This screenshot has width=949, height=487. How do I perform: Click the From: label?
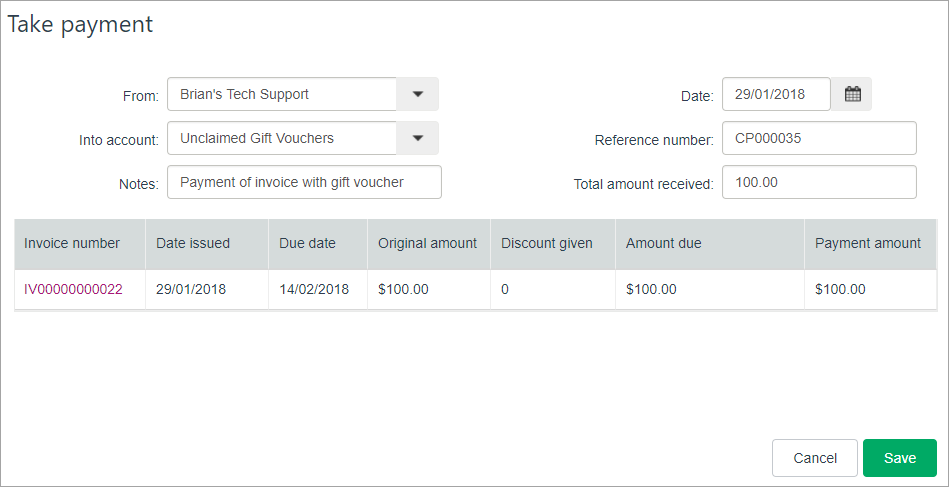[x=140, y=96]
